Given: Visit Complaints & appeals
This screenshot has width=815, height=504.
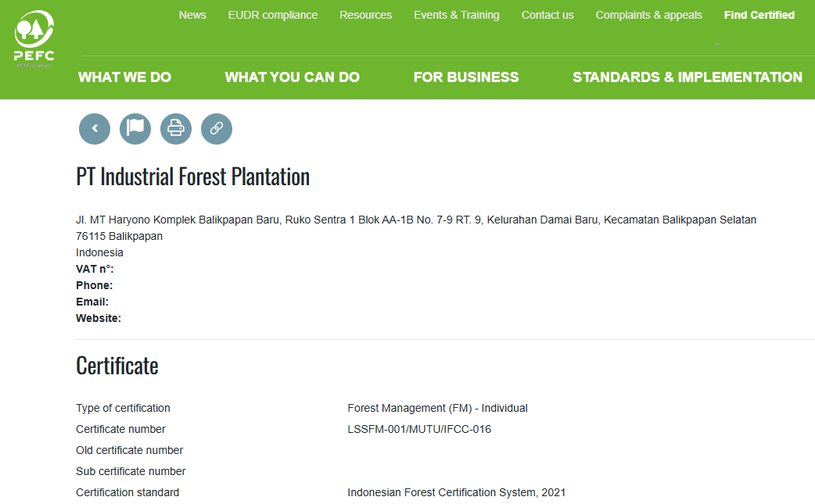Looking at the screenshot, I should pos(649,15).
